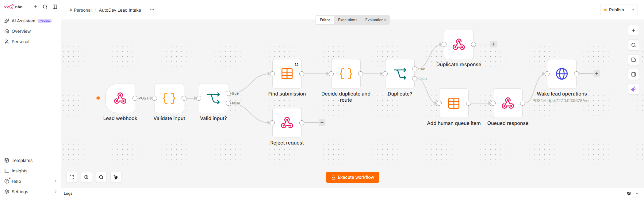
Task: Click Personal breadcrumb link
Action: click(x=80, y=10)
